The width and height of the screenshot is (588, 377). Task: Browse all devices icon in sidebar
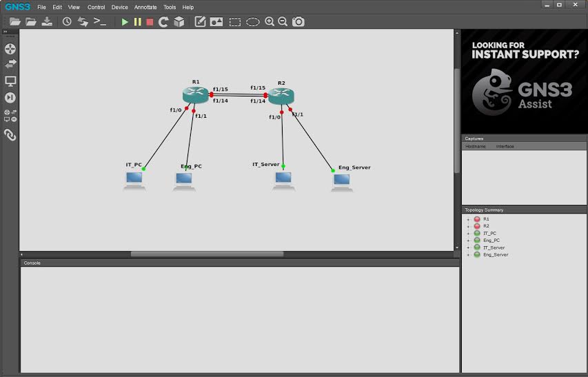click(10, 116)
